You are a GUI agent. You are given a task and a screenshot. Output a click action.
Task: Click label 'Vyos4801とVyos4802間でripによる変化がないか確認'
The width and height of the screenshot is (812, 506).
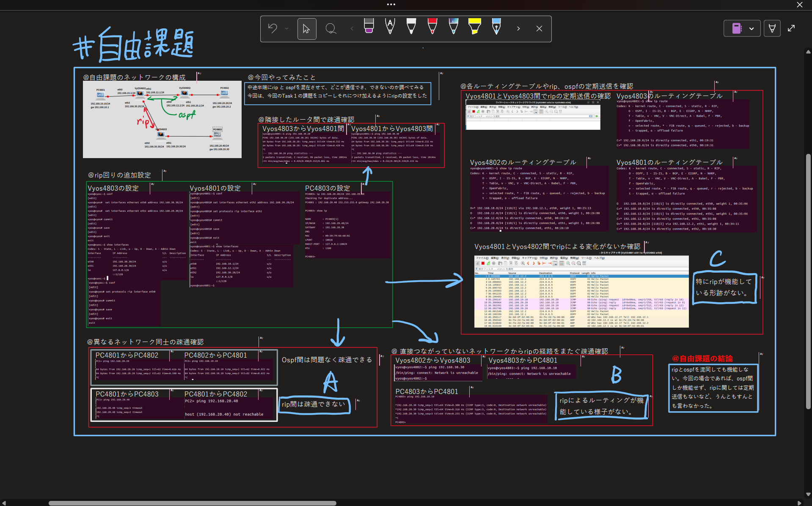557,246
